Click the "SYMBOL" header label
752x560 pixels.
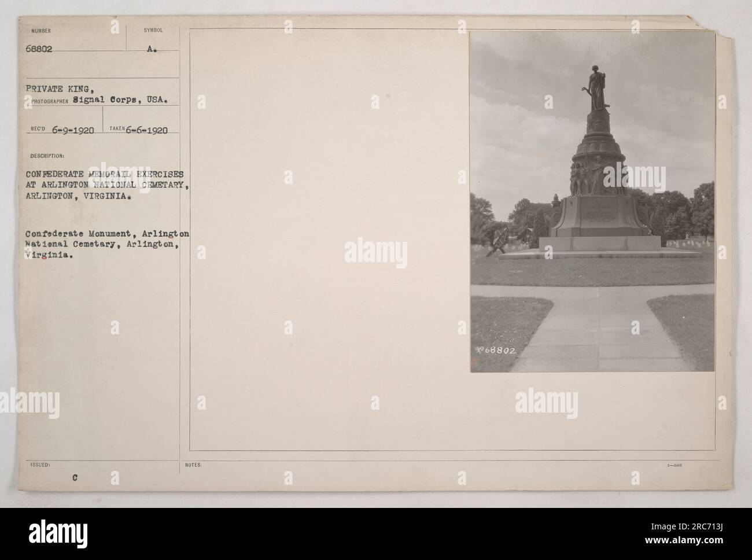(x=153, y=30)
